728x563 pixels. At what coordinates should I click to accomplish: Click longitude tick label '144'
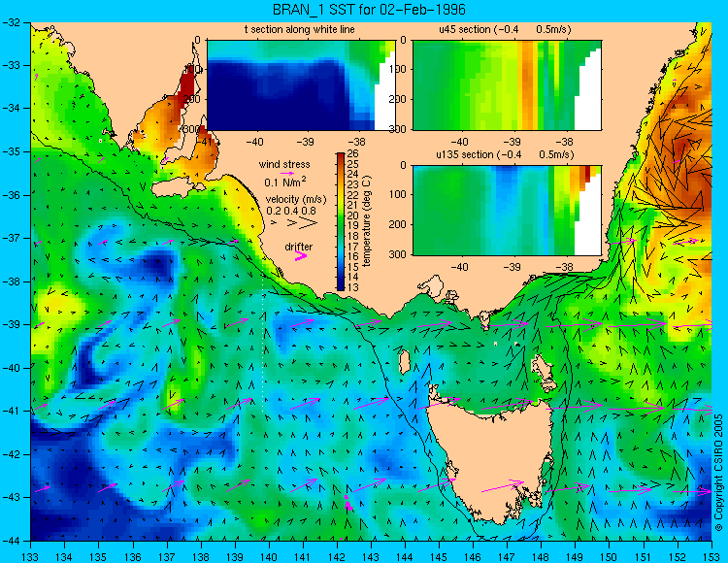405,556
